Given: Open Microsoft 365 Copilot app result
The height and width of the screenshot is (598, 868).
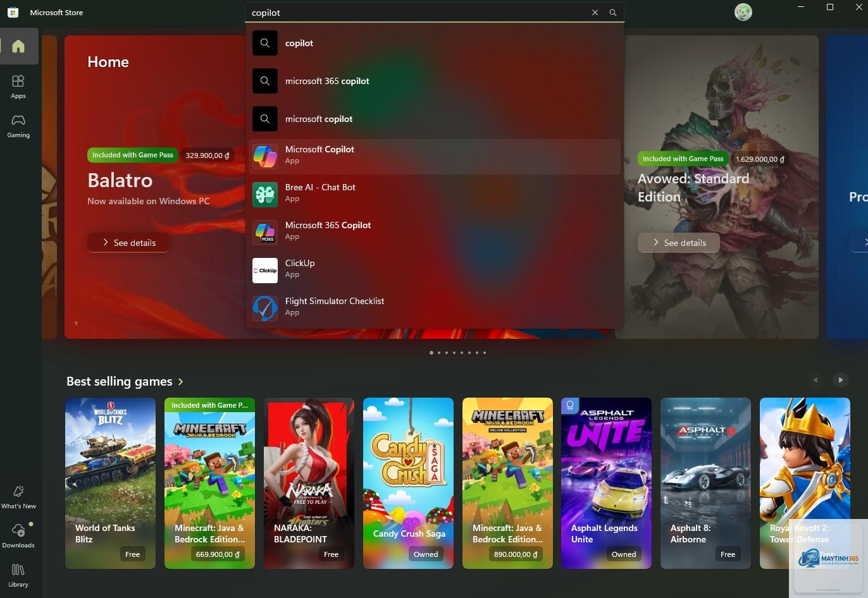Looking at the screenshot, I should click(x=434, y=233).
